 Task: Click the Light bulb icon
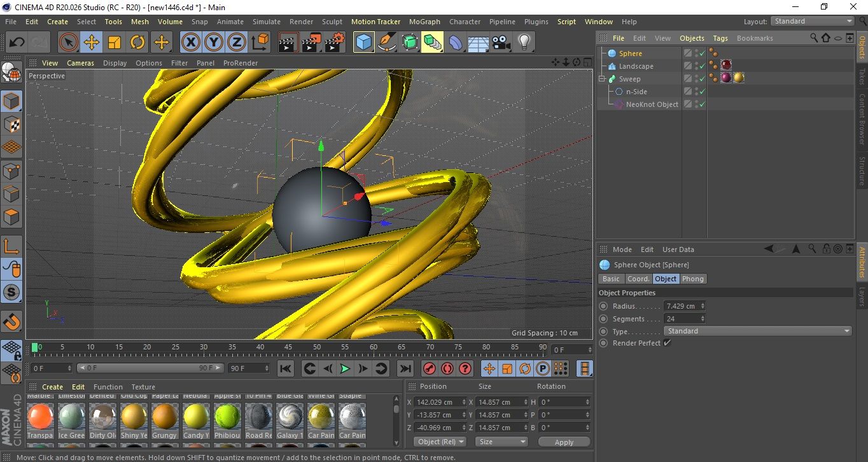[524, 43]
